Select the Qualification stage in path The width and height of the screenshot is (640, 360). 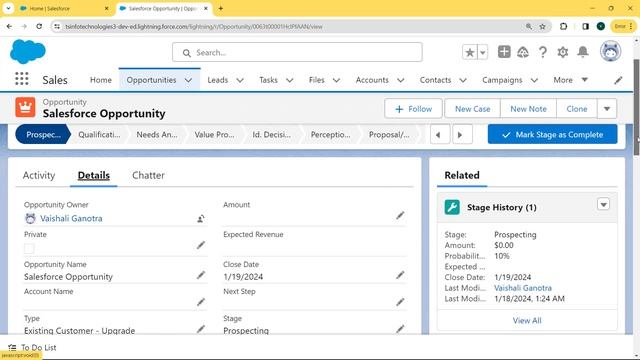coord(99,134)
